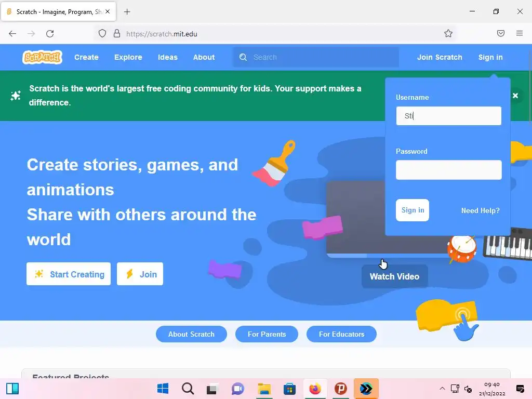
Task: Go to the Ideas page
Action: [168, 57]
